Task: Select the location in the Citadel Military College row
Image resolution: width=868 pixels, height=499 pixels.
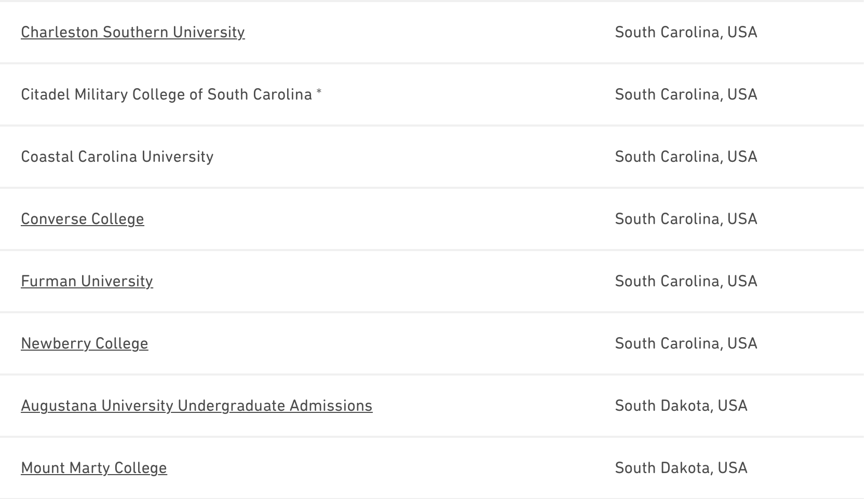Action: click(686, 94)
